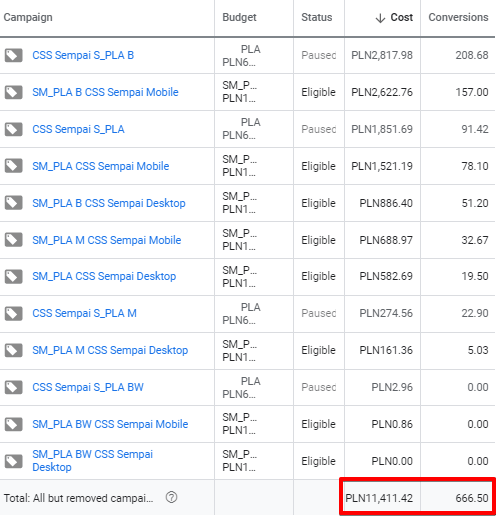
Task: Click tag icon beside CSS Sempai S_PLA M
Action: pyautogui.click(x=14, y=314)
